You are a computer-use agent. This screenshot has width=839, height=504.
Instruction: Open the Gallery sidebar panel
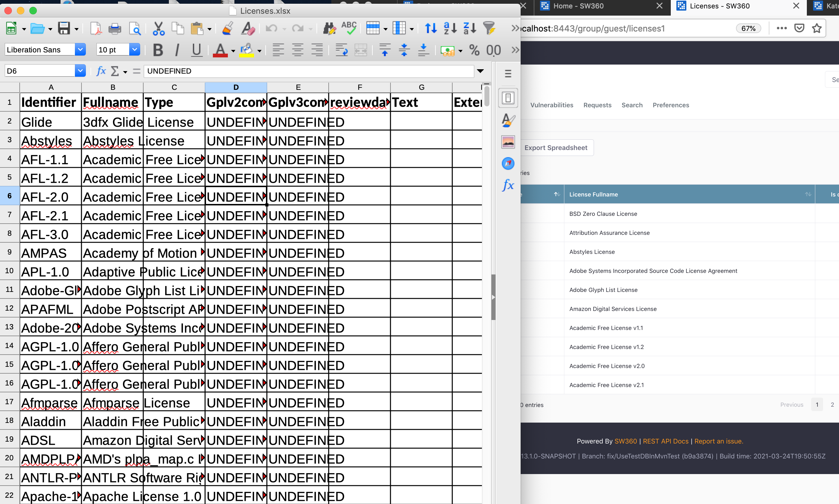point(508,142)
